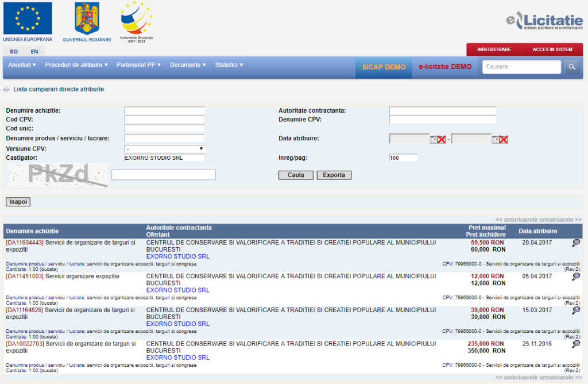Image resolution: width=588 pixels, height=384 pixels.
Task: View details icon for purchase DA11604443
Action: pyautogui.click(x=576, y=243)
